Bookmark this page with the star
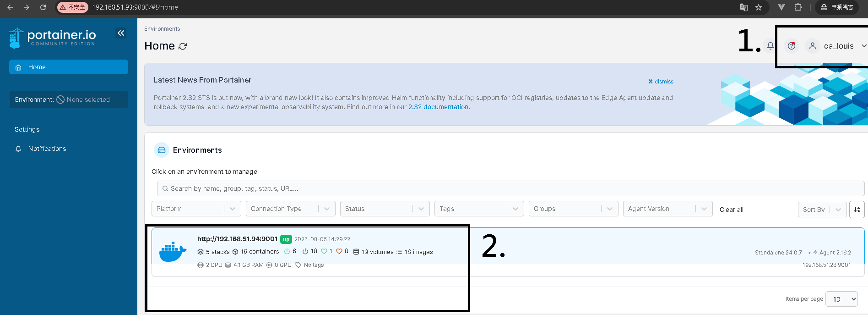This screenshot has height=315, width=868. pos(759,7)
